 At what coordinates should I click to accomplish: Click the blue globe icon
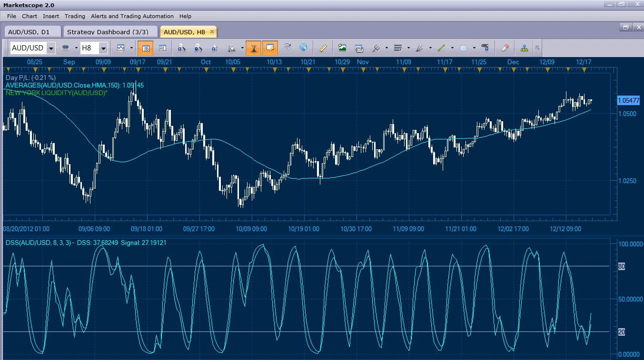coord(304,48)
